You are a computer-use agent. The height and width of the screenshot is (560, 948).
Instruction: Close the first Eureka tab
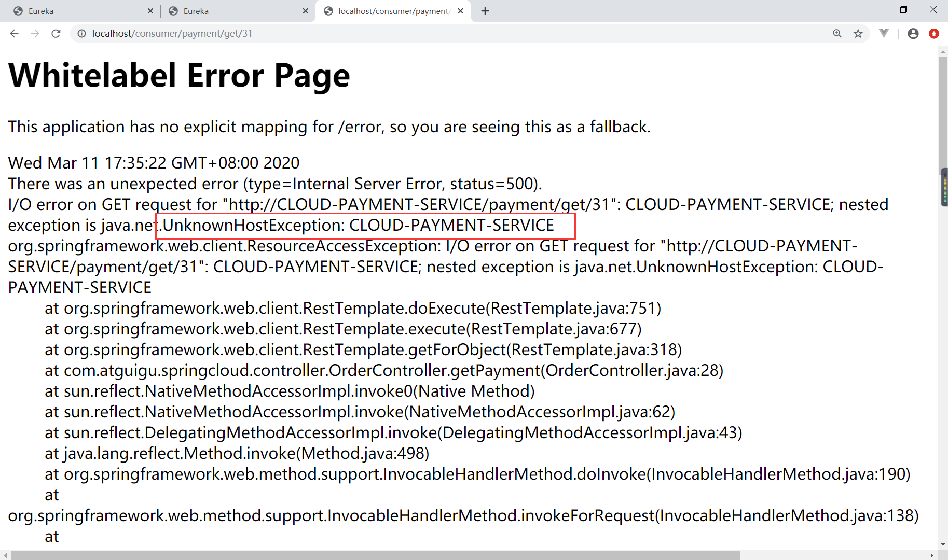[x=150, y=11]
